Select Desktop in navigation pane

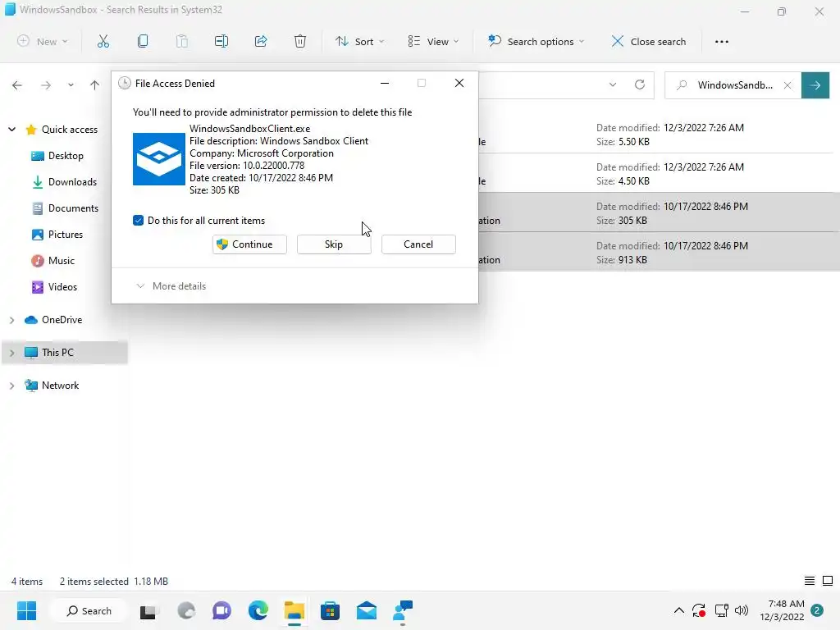(x=57, y=155)
